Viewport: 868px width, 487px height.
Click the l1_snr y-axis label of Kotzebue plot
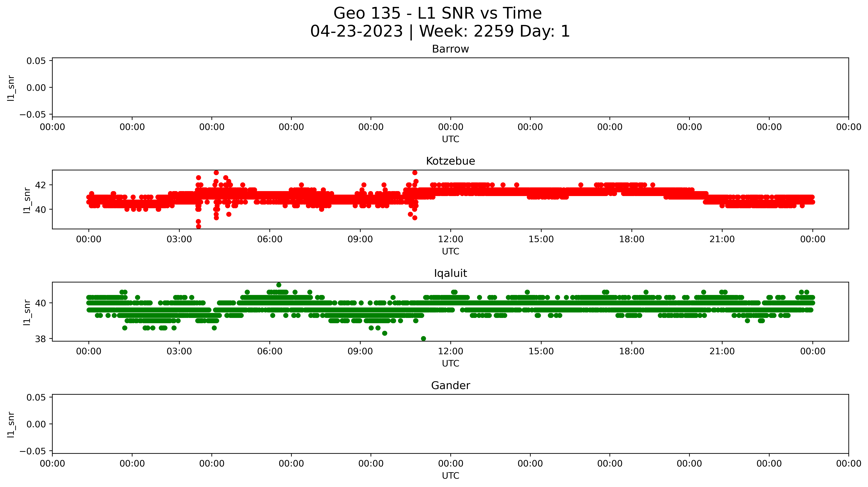[27, 200]
